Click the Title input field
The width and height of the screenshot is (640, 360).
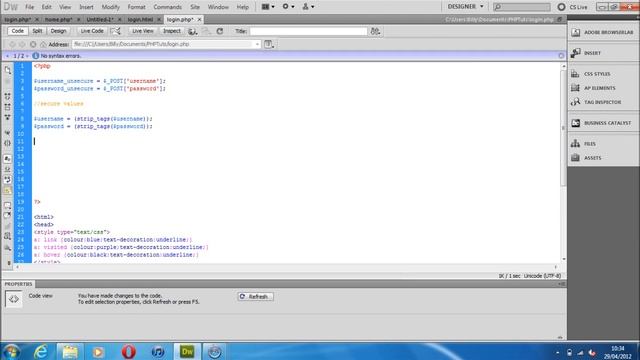[x=308, y=31]
